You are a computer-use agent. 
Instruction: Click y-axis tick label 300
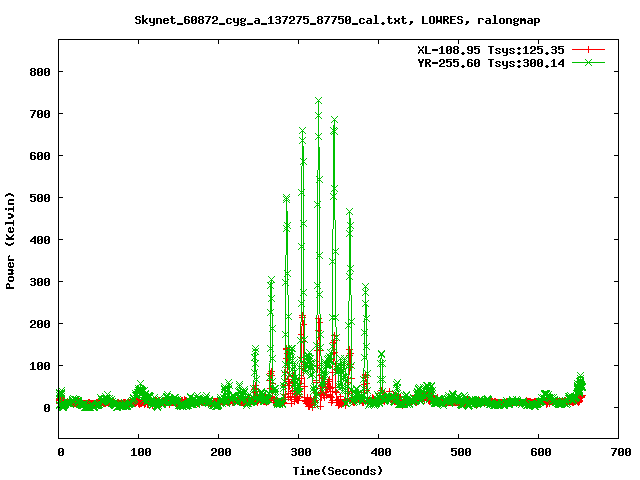click(40, 282)
